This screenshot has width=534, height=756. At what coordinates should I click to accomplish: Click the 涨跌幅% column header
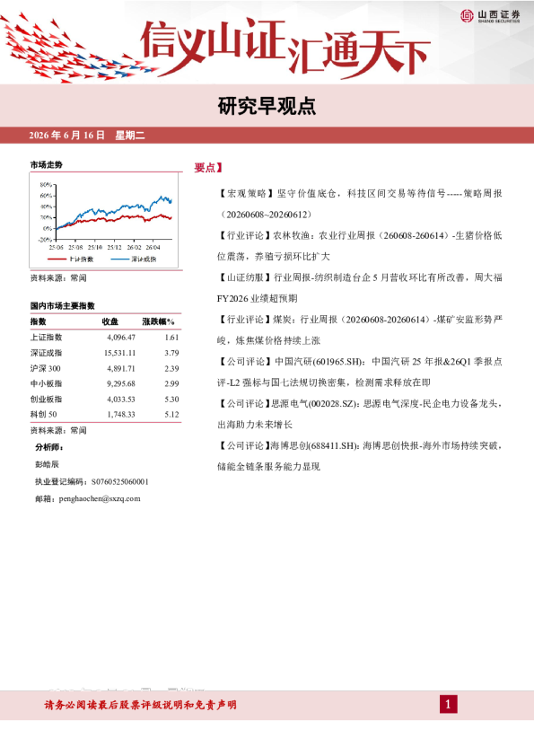click(x=158, y=321)
